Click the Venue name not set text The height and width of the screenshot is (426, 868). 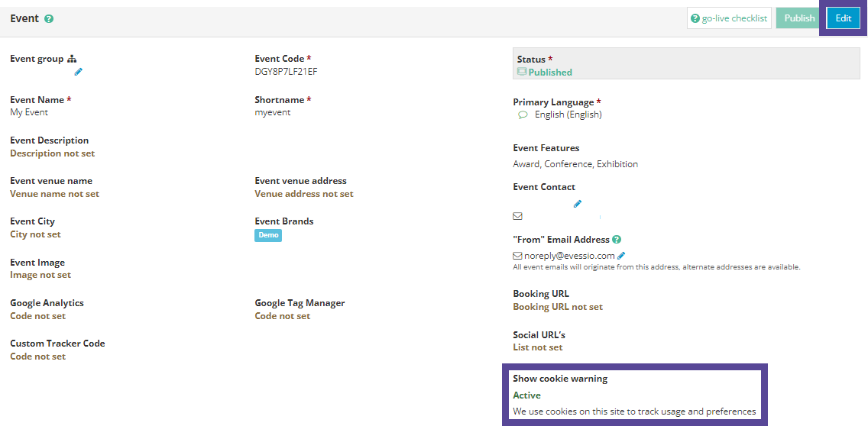55,194
